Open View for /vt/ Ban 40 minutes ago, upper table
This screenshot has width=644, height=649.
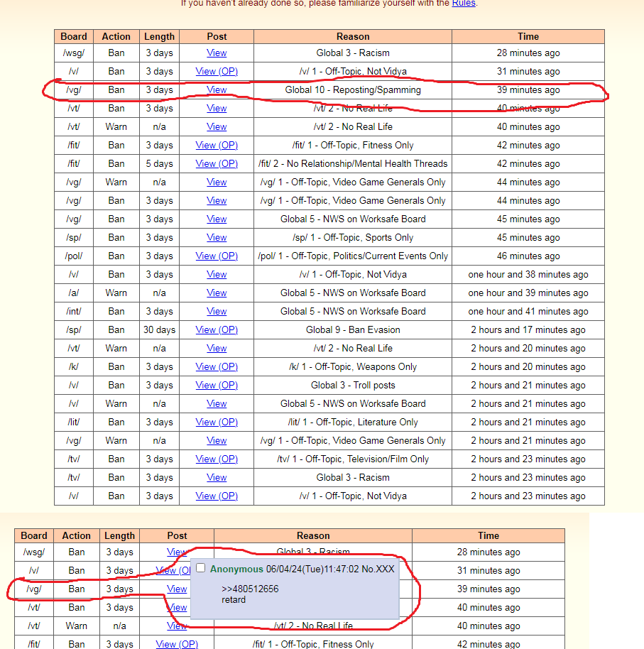pos(217,109)
